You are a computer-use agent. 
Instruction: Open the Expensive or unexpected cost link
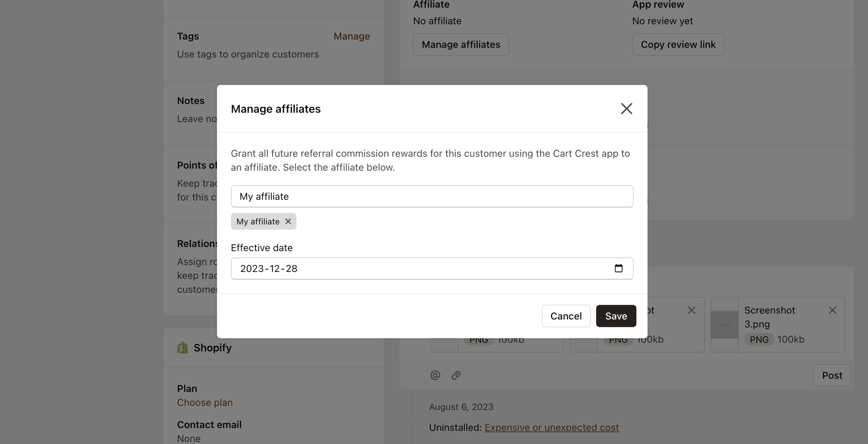(552, 427)
